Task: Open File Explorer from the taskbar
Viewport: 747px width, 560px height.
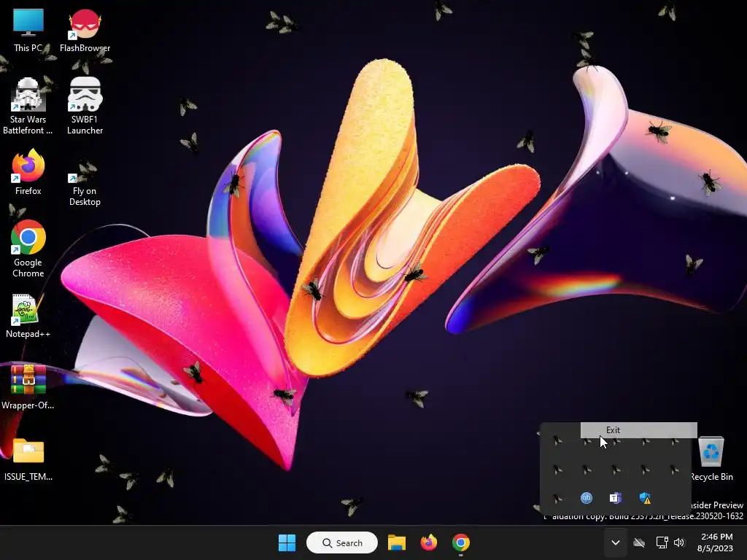Action: click(396, 542)
